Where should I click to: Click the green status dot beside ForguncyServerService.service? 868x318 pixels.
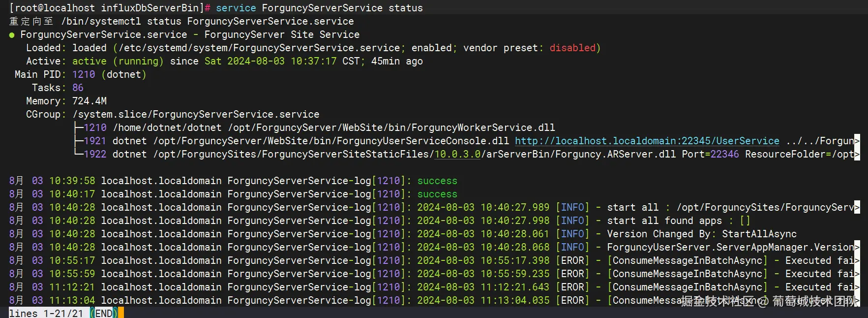pyautogui.click(x=12, y=35)
